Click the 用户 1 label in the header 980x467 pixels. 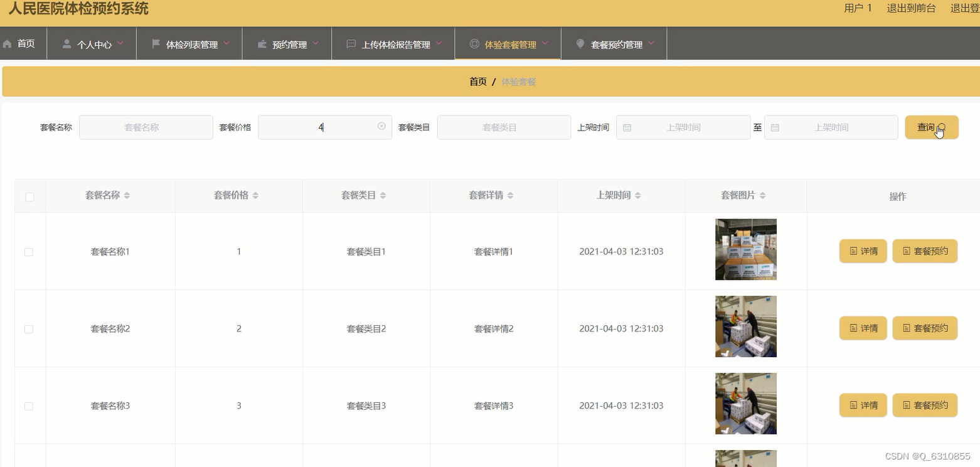point(858,8)
